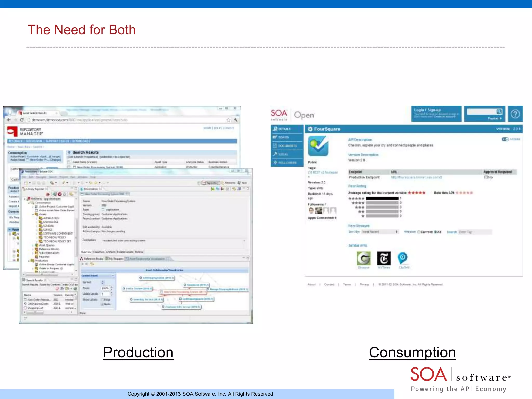
Task: Switch to the Reference Model tab
Action: [92, 259]
